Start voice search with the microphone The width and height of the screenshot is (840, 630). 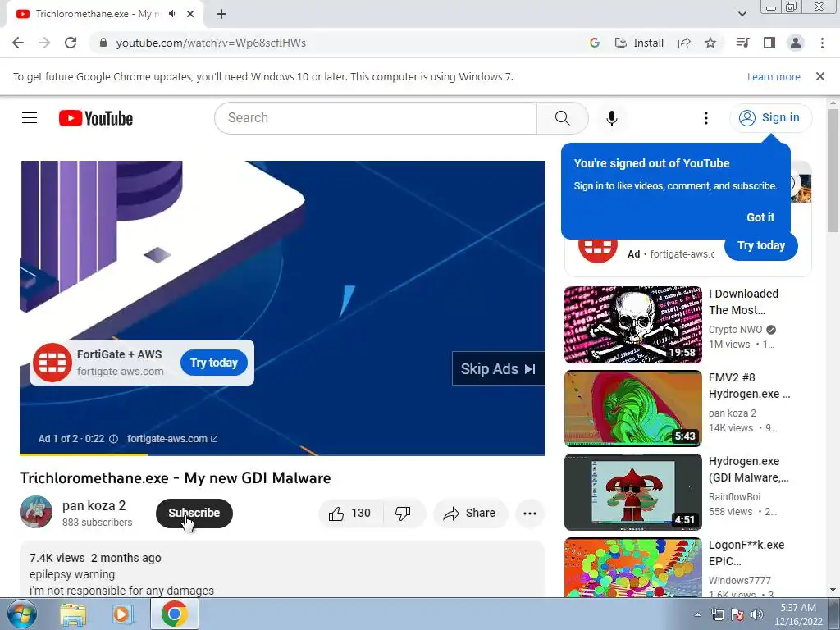point(612,118)
